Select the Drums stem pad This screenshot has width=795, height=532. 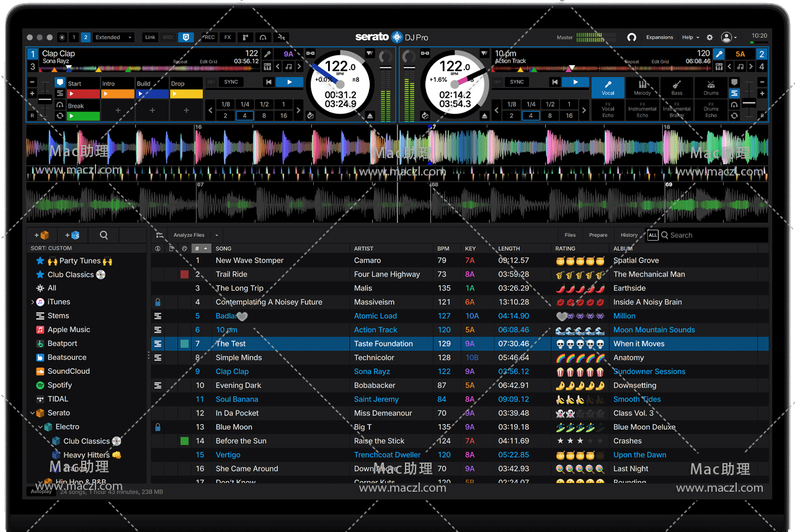[711, 87]
